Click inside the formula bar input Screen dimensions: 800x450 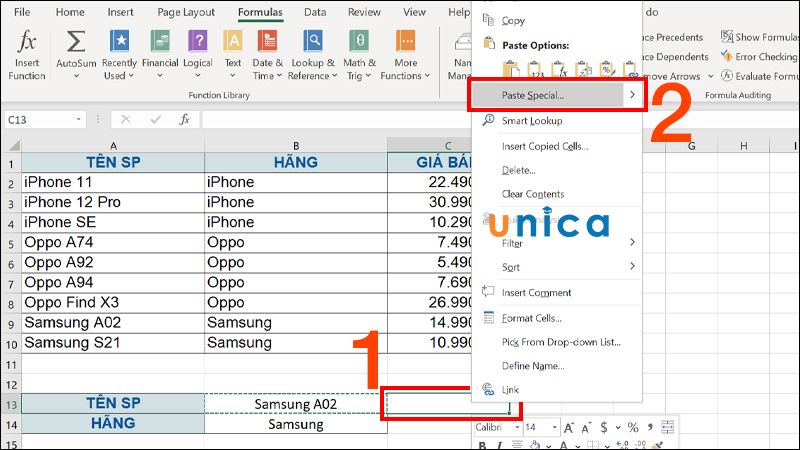click(336, 120)
